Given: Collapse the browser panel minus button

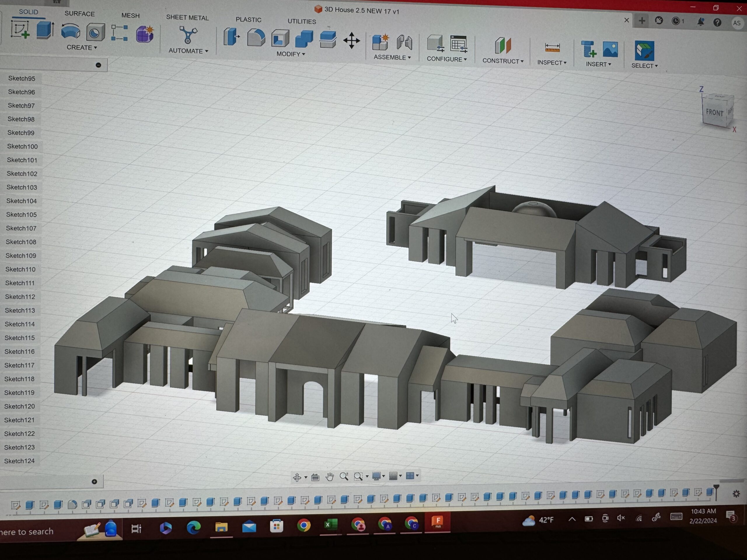Looking at the screenshot, I should [x=98, y=65].
